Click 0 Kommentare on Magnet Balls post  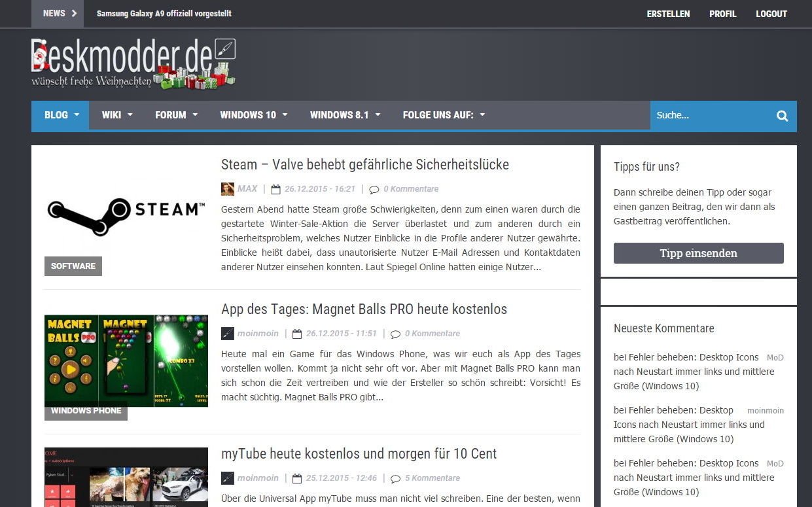(x=432, y=334)
